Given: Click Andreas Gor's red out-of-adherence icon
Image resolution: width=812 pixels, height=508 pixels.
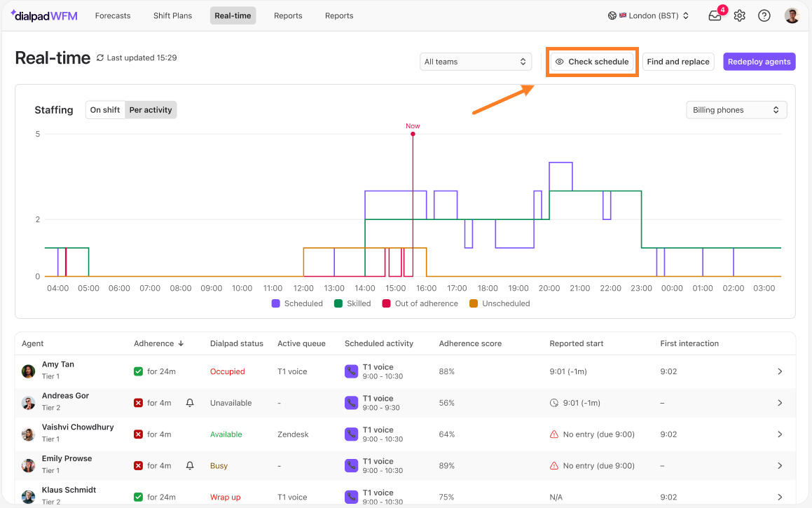Looking at the screenshot, I should (138, 403).
